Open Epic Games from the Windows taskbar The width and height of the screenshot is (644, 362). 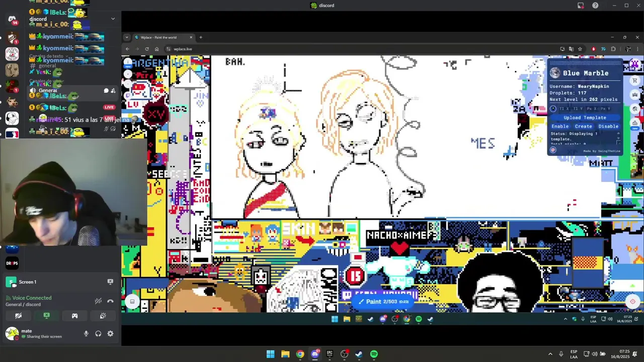(330, 354)
